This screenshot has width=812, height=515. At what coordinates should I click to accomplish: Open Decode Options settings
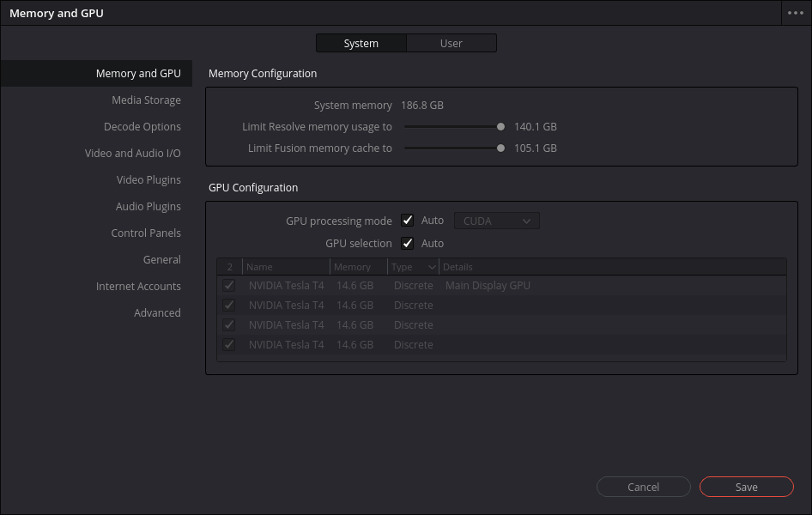click(x=142, y=127)
